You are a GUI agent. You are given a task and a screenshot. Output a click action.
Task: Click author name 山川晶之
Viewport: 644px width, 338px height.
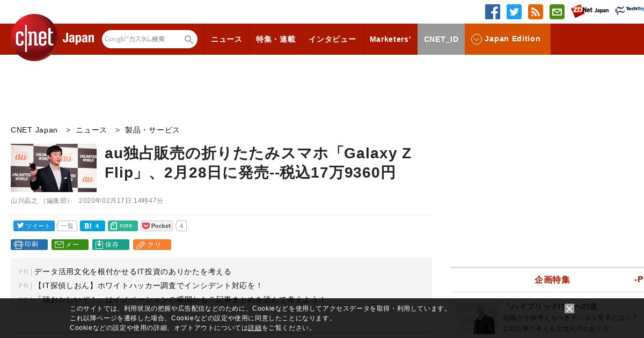[24, 201]
